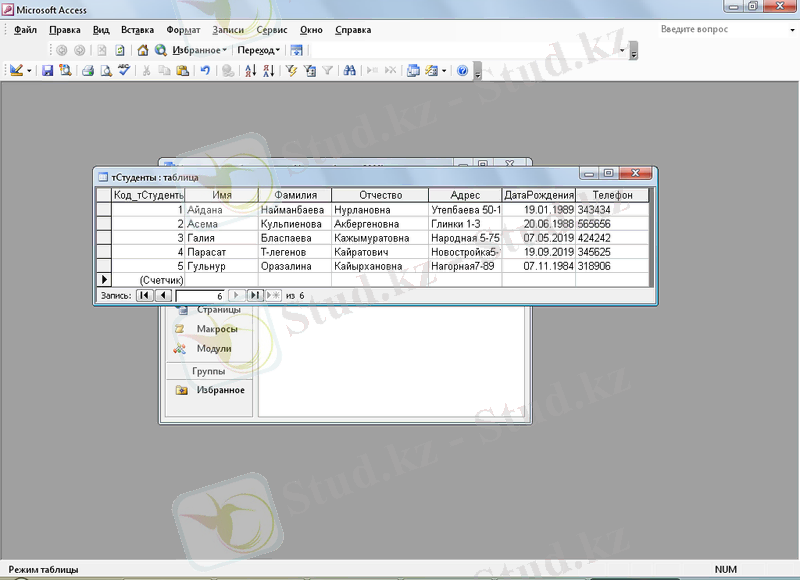Open the Записи menu
The image size is (800, 580).
coord(228,30)
